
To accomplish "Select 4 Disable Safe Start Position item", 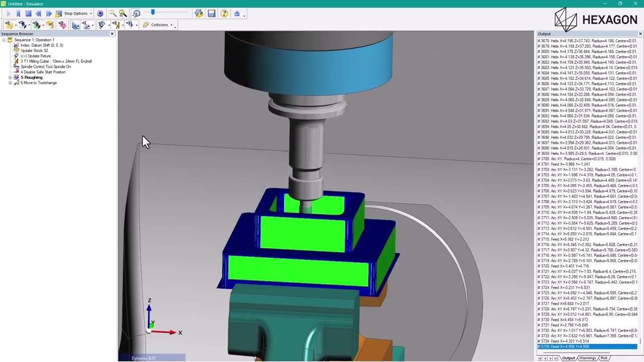I will click(x=43, y=72).
